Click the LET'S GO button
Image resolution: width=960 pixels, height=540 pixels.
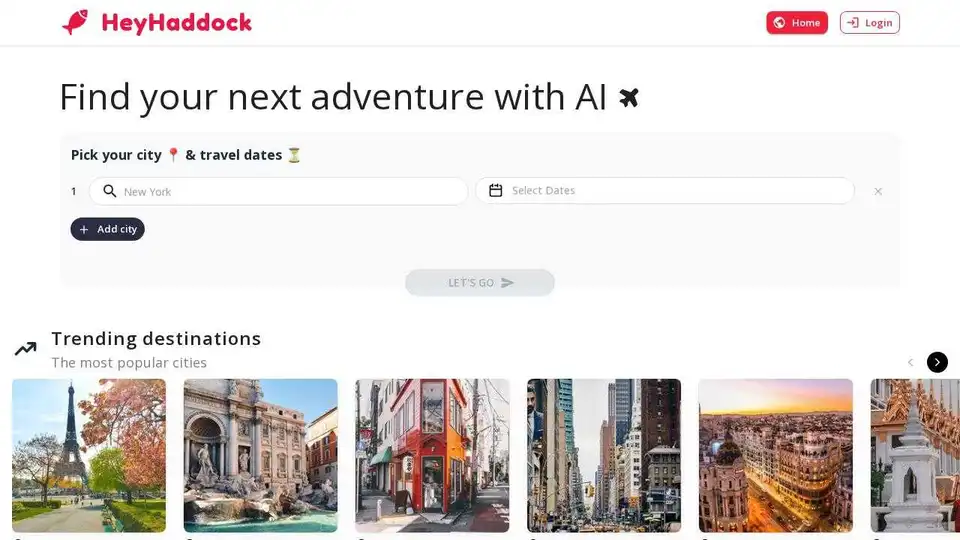[x=479, y=282]
